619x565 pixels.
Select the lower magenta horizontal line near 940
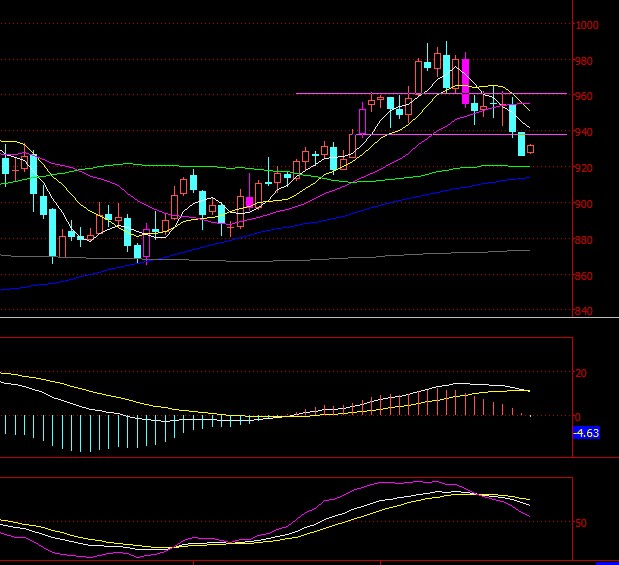tap(461, 135)
